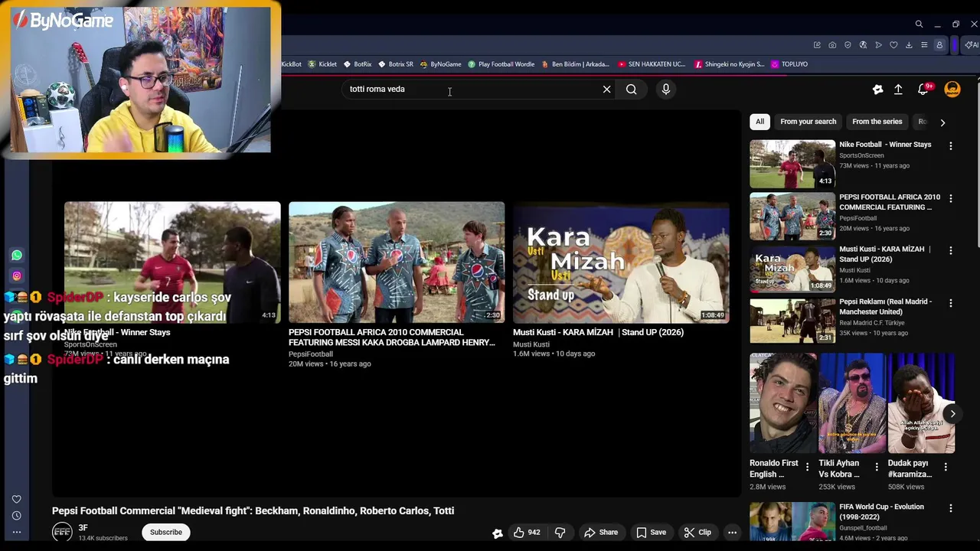Viewport: 980px width, 551px height.
Task: Open Opera snapshot camera tool
Action: pos(832,45)
